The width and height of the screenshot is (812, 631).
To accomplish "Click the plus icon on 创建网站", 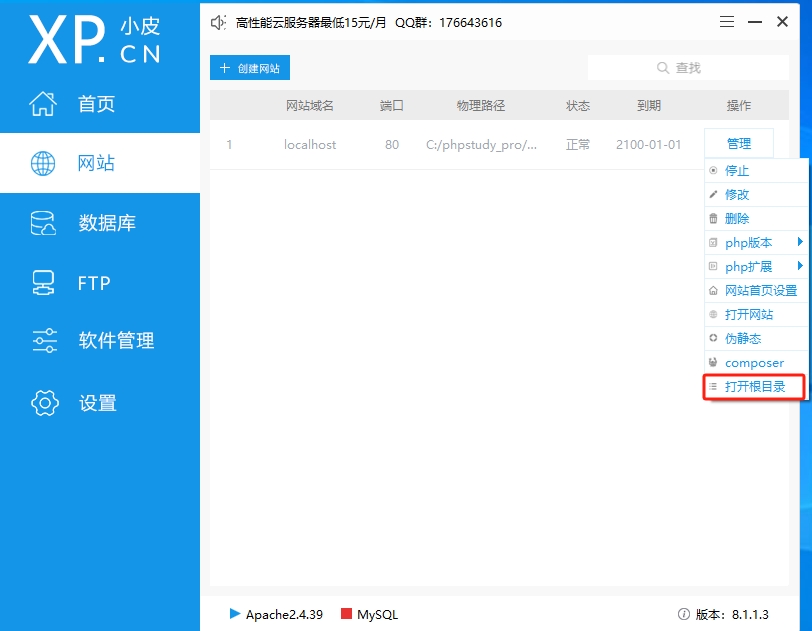I will [225, 68].
